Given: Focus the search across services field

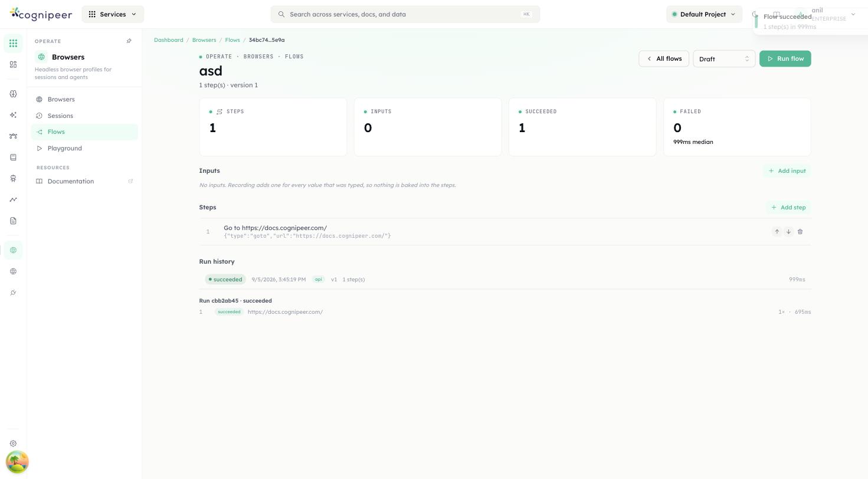Looking at the screenshot, I should point(405,14).
